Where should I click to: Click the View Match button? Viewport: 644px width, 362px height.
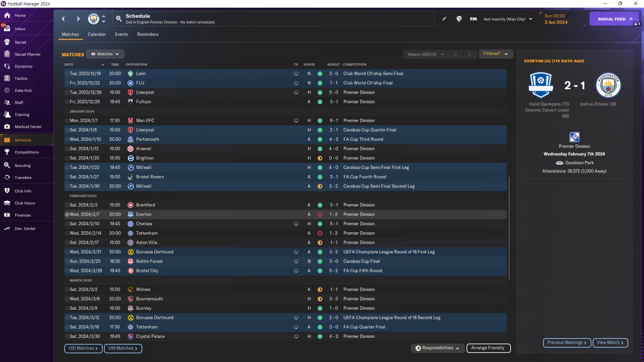610,342
